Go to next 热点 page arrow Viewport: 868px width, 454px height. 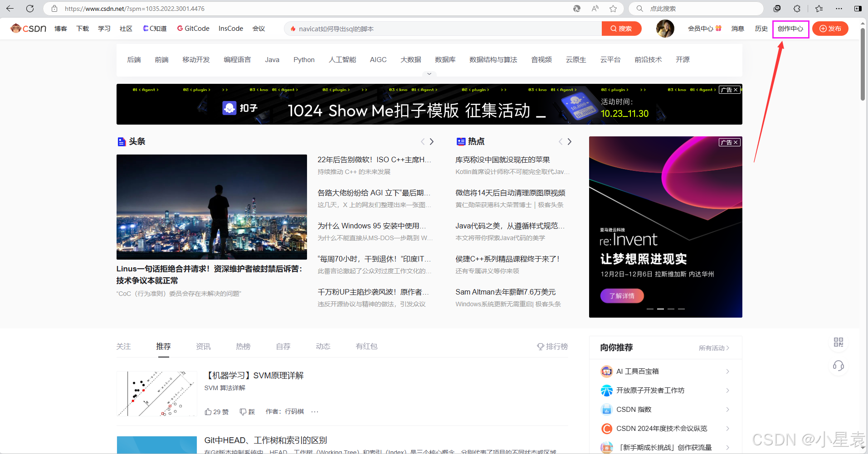pyautogui.click(x=570, y=141)
